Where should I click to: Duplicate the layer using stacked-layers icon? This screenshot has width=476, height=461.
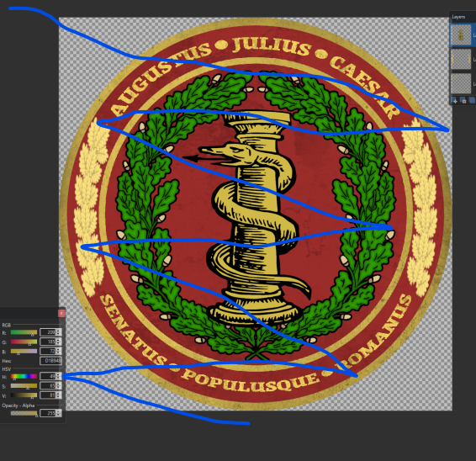(x=472, y=100)
